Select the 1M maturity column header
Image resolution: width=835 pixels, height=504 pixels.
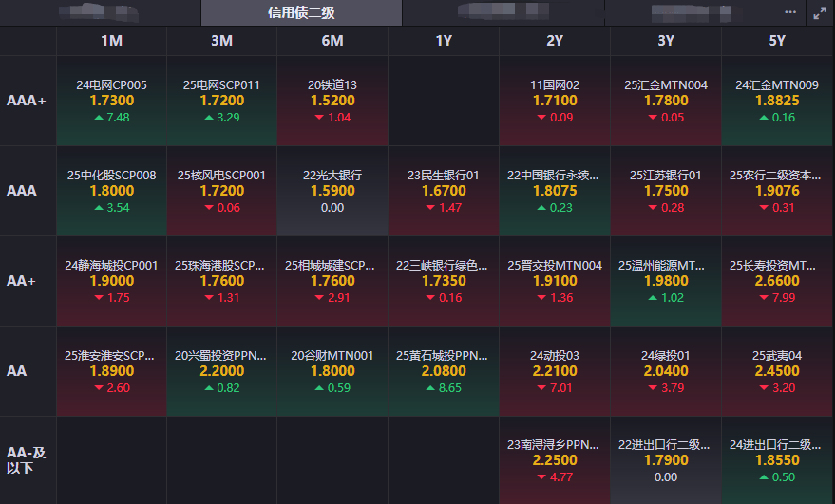tap(112, 41)
